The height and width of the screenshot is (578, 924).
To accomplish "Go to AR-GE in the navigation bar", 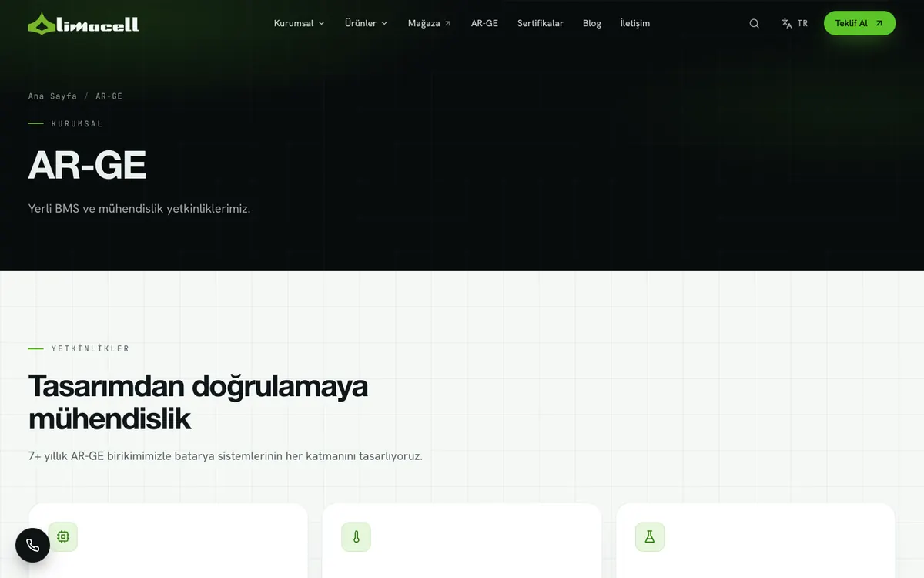I will [484, 23].
